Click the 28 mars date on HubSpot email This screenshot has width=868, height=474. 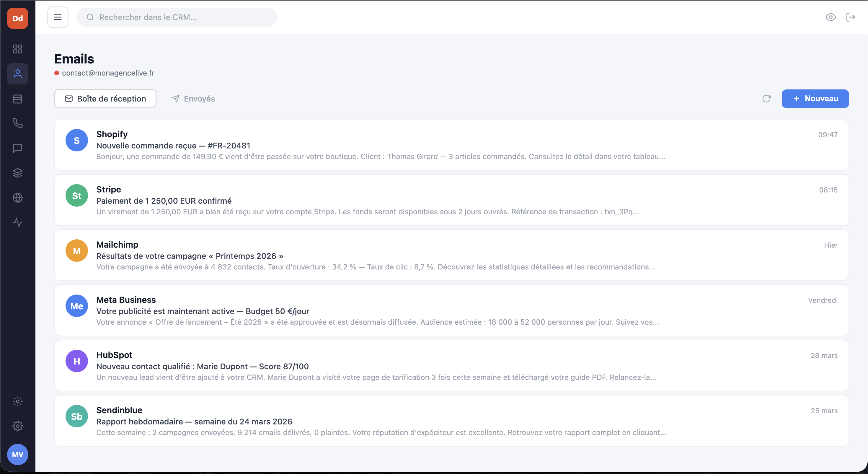click(824, 356)
